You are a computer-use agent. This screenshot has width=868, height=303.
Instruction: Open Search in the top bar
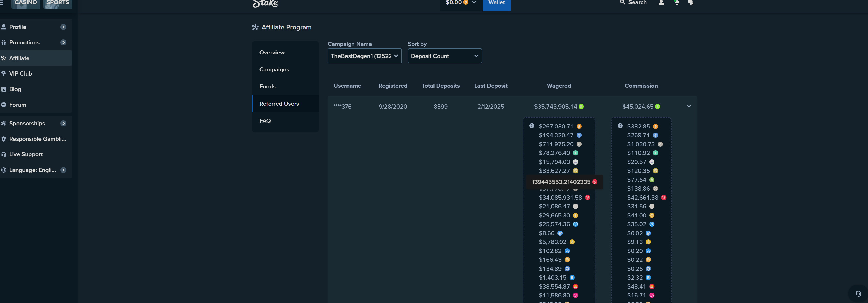pos(633,3)
